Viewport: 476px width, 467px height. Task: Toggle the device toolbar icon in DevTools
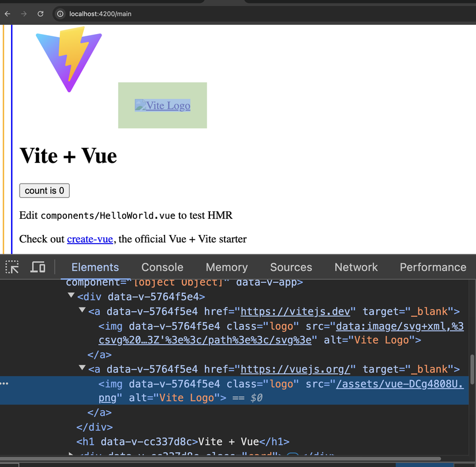coord(38,267)
